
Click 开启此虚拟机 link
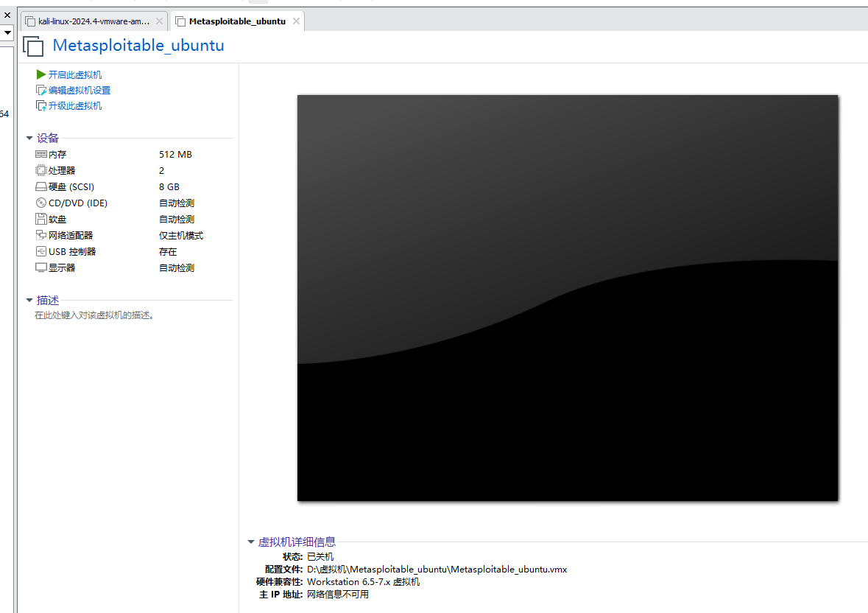click(75, 74)
